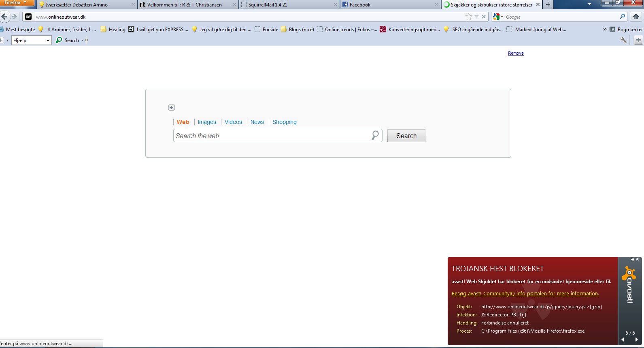Click the JS:Redirector-PB [Trj] infection text

[x=504, y=315]
